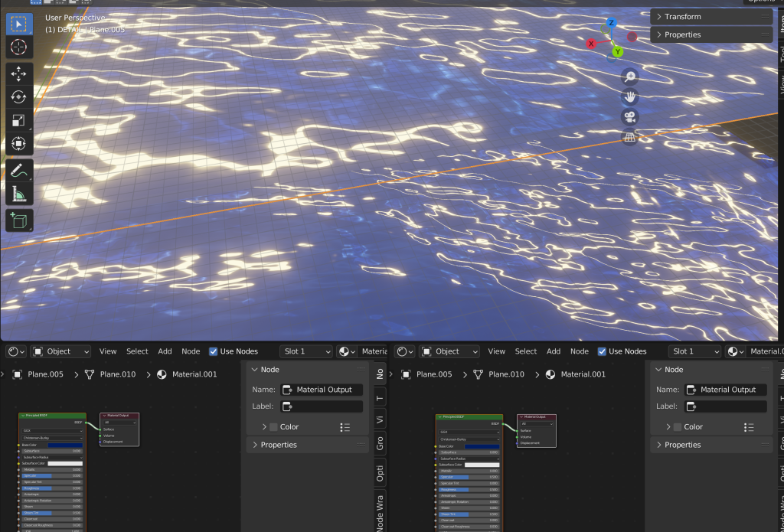Click Subsurface Color swatch on right Principled BSDF

tap(482, 465)
